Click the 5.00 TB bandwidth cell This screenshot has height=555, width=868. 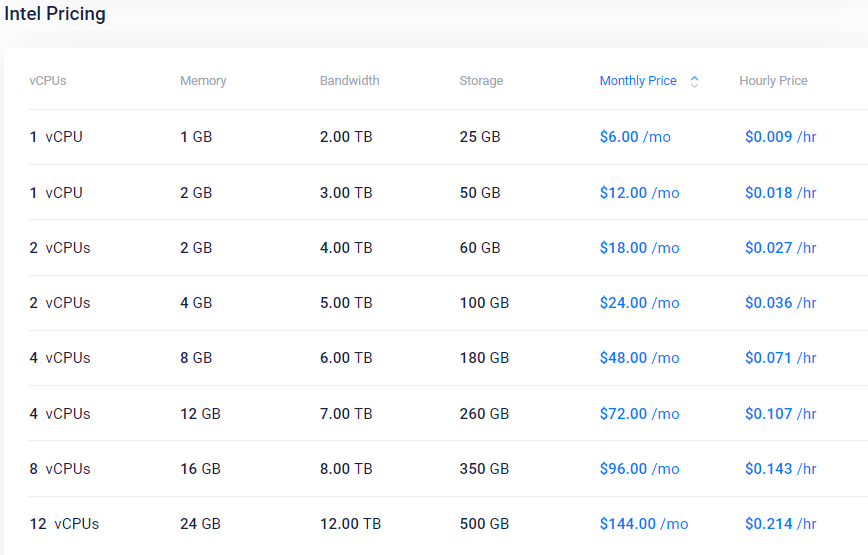coord(346,303)
